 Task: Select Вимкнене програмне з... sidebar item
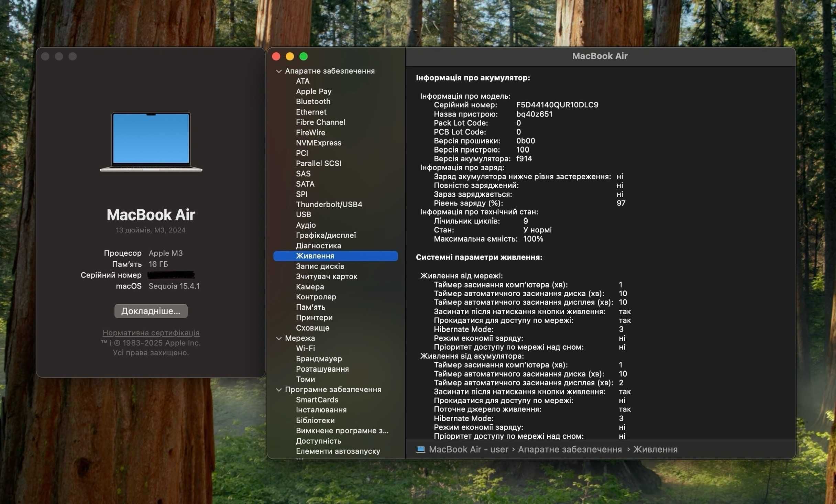[x=342, y=430]
